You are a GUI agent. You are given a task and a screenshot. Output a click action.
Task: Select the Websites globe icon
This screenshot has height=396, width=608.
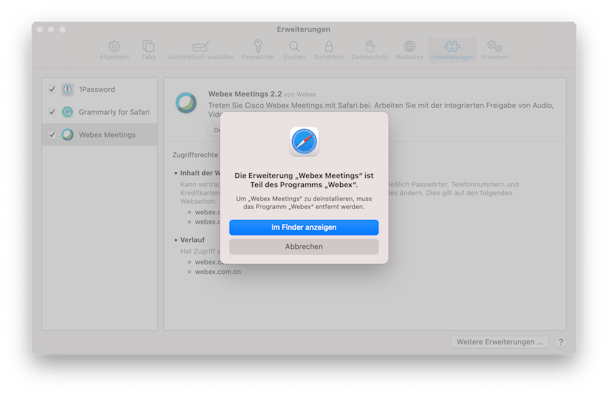click(x=409, y=47)
